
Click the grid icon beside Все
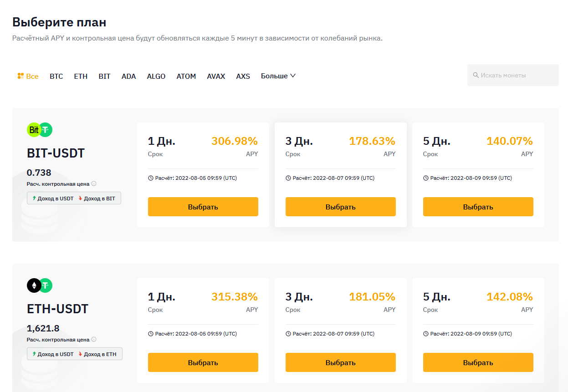click(20, 76)
